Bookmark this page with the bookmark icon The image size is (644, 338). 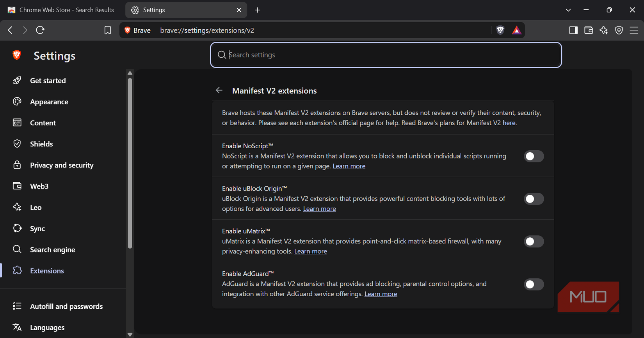[x=108, y=30]
